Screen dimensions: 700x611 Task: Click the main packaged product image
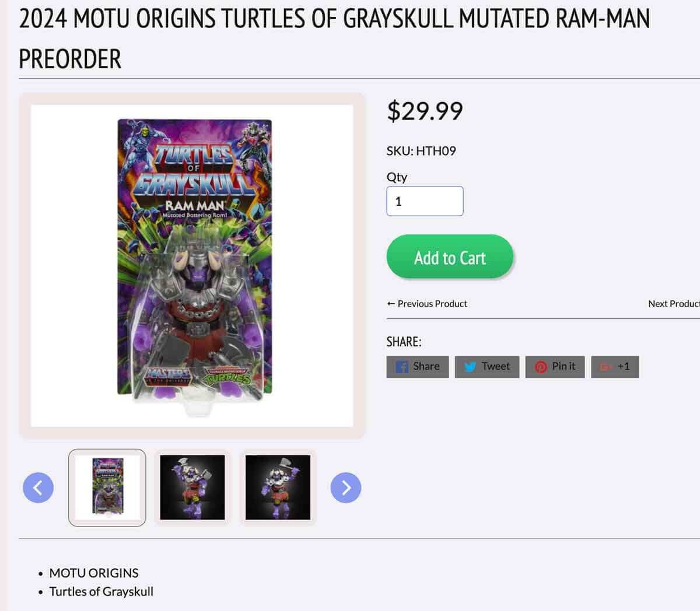coord(194,262)
